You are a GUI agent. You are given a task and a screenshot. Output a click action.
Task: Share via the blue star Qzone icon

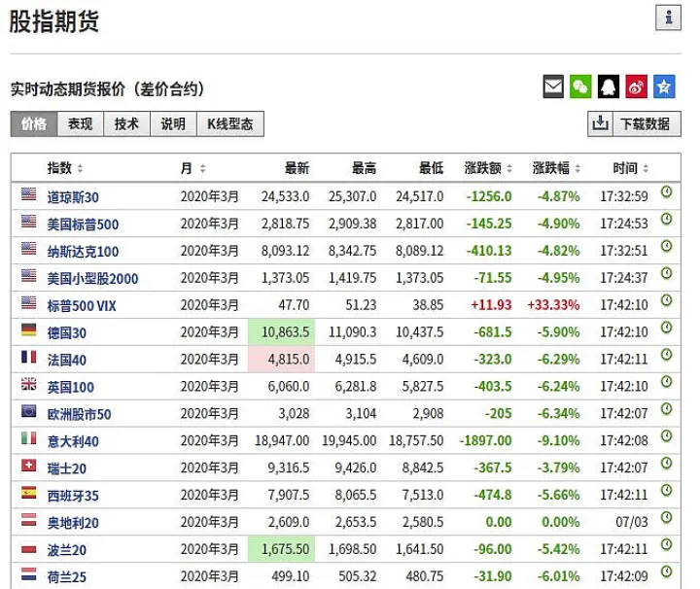(664, 87)
